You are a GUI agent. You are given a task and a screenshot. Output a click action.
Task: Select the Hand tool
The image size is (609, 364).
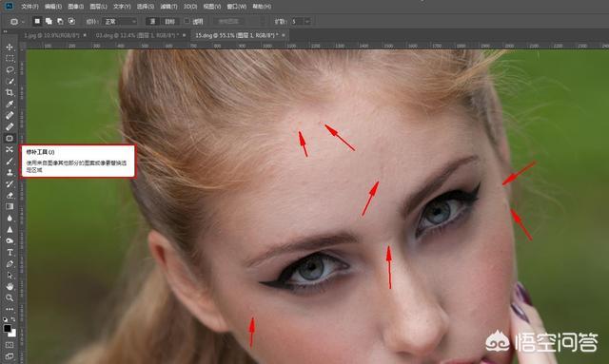coord(10,286)
